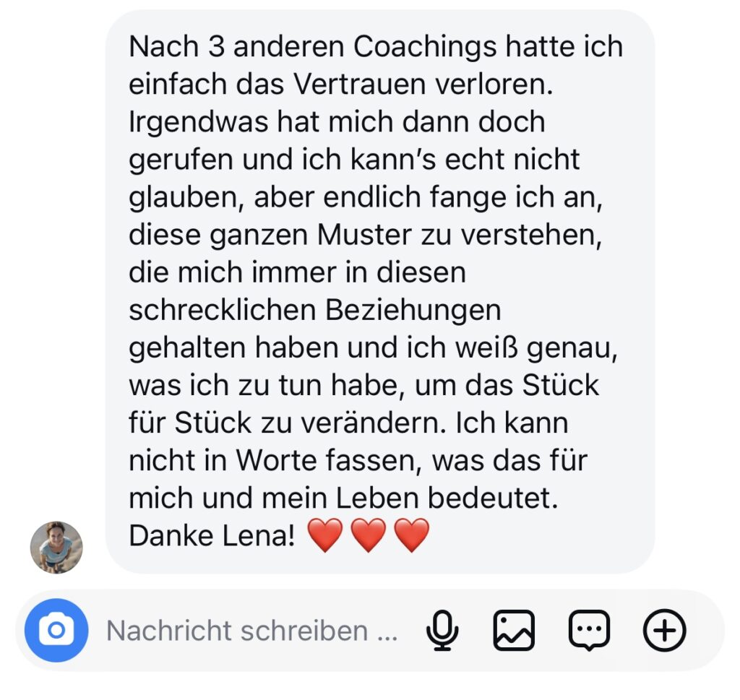The height and width of the screenshot is (700, 740).
Task: Open the sender's profile picture avatar
Action: click(56, 548)
